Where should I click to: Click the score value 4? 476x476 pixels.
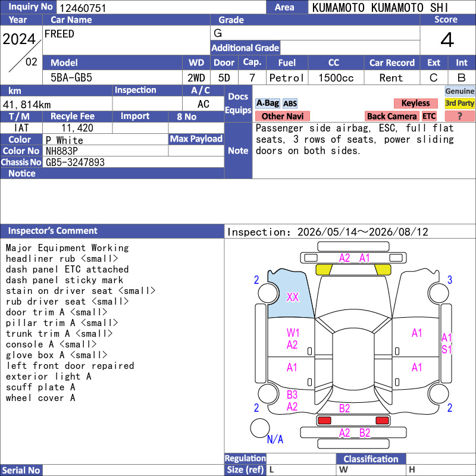pos(447,40)
